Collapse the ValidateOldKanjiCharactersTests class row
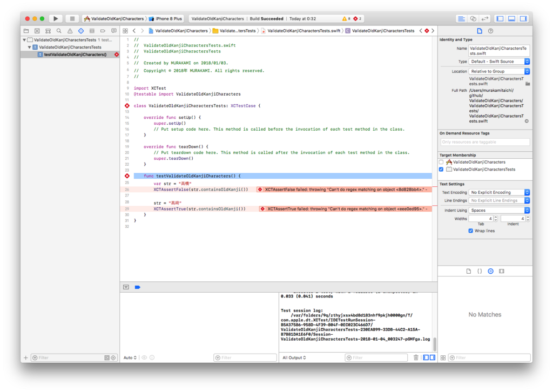This screenshot has height=392, width=553. point(29,47)
